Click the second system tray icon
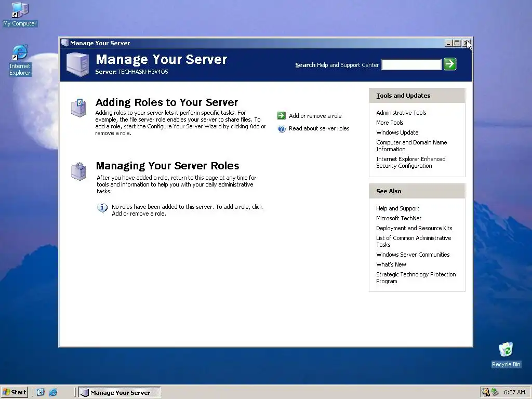This screenshot has height=399, width=532. pos(495,392)
